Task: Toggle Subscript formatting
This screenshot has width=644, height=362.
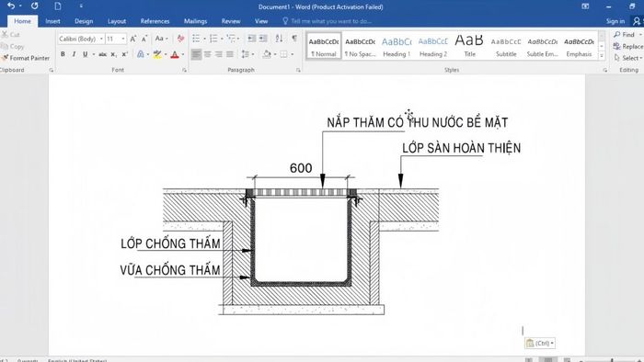Action: tap(114, 54)
